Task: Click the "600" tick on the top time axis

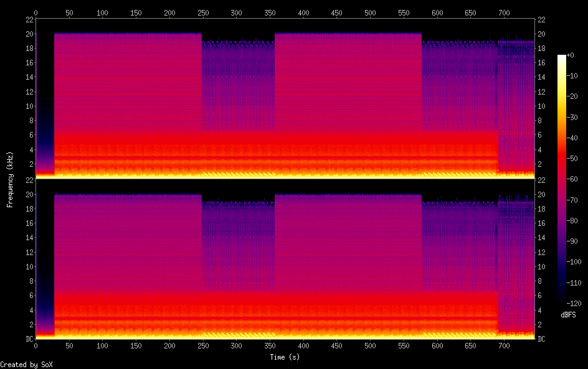Action: tap(437, 12)
